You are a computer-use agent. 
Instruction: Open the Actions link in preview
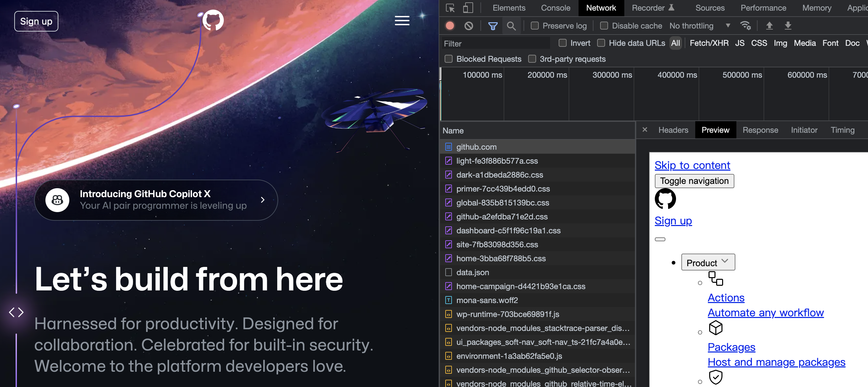point(726,298)
